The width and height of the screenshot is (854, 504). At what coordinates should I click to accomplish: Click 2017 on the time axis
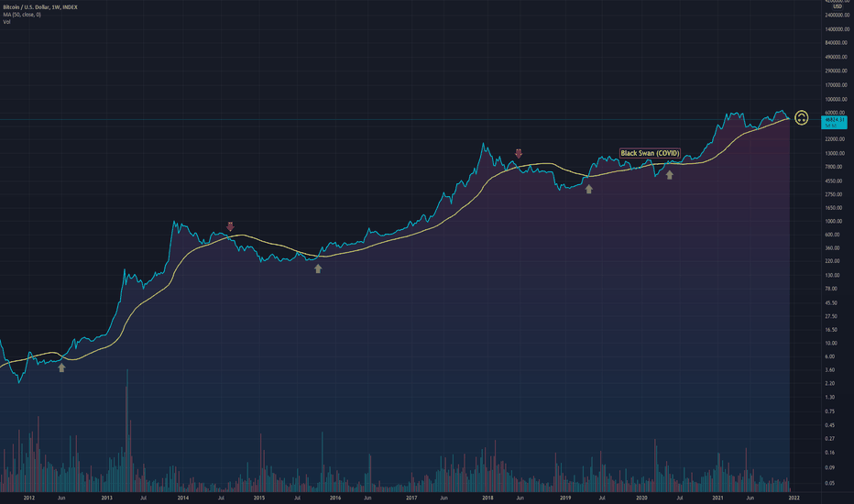click(411, 498)
